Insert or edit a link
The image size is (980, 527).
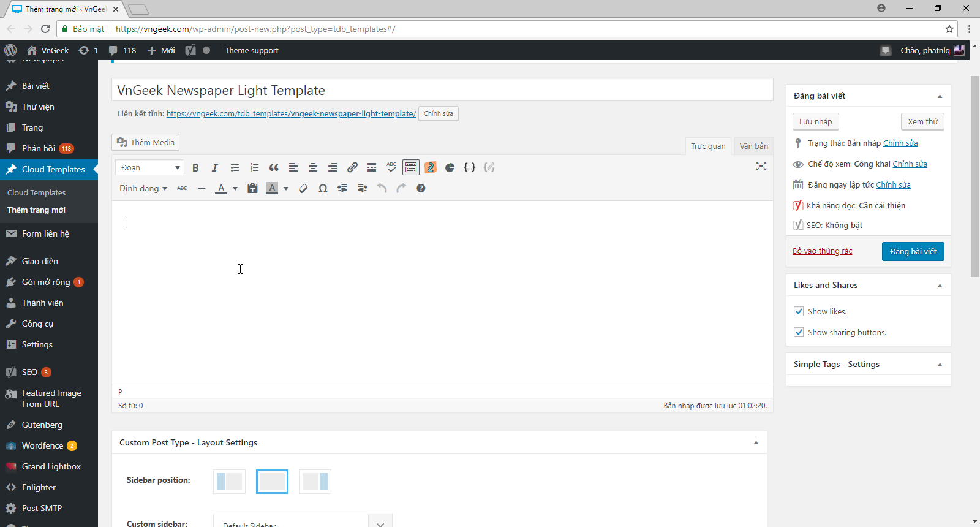coord(352,167)
